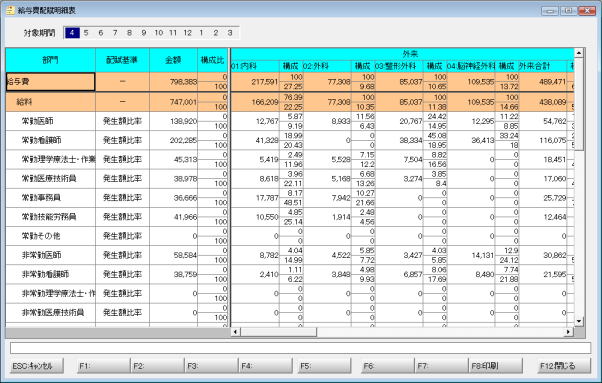Click the vertical scrollbar up arrow

point(579,52)
